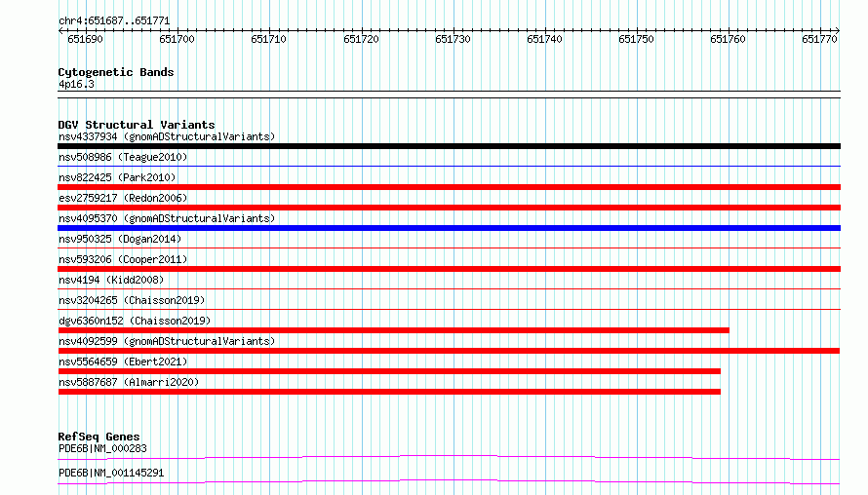Open dgv6360n152 (Chaisson2019) variant label
Screen dimensions: 868x495
[135, 321]
